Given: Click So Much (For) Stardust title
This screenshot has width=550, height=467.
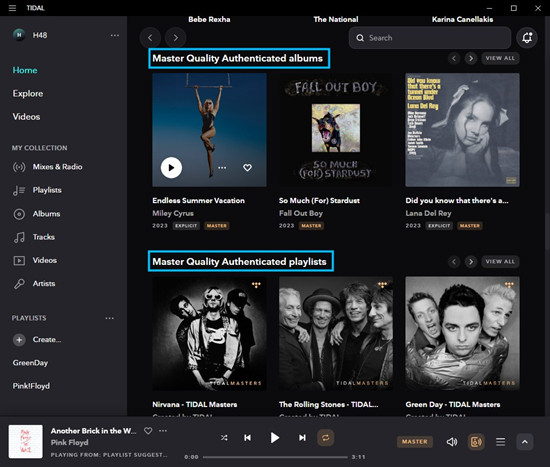Looking at the screenshot, I should click(x=319, y=201).
